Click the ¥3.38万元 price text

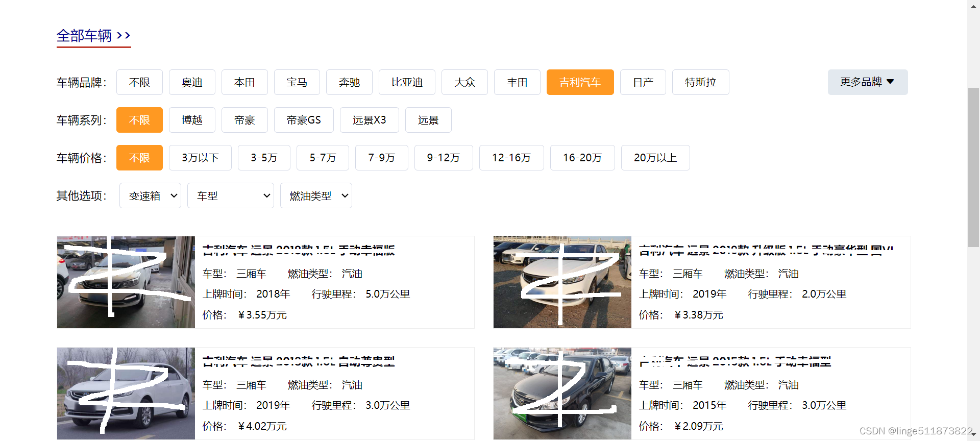coord(699,315)
